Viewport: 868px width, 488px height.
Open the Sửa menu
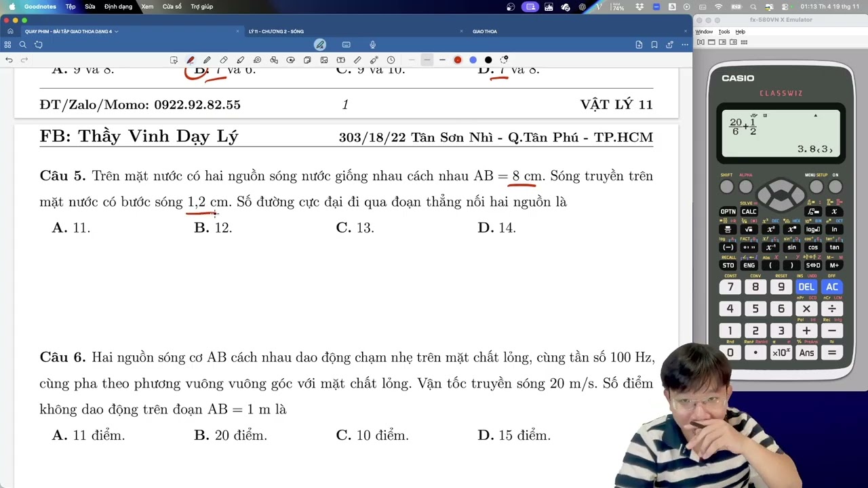pyautogui.click(x=90, y=7)
